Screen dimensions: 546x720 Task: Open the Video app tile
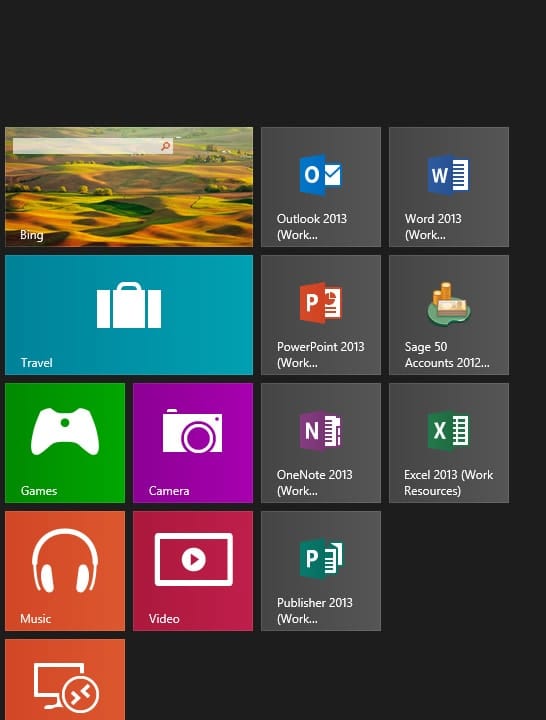pos(193,571)
